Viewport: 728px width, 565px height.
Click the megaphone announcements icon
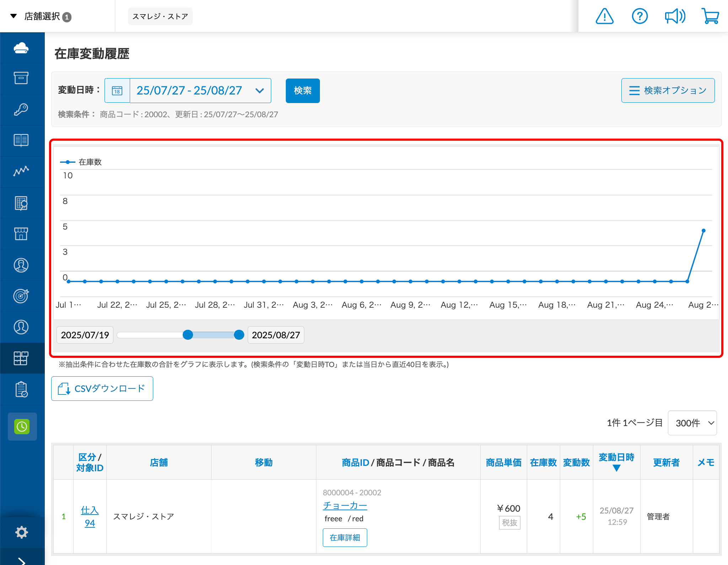pyautogui.click(x=675, y=16)
